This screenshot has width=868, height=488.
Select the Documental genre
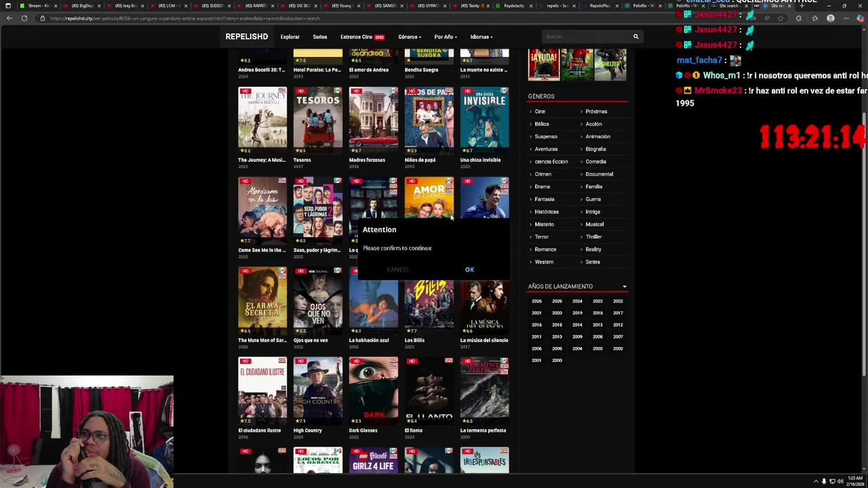599,174
